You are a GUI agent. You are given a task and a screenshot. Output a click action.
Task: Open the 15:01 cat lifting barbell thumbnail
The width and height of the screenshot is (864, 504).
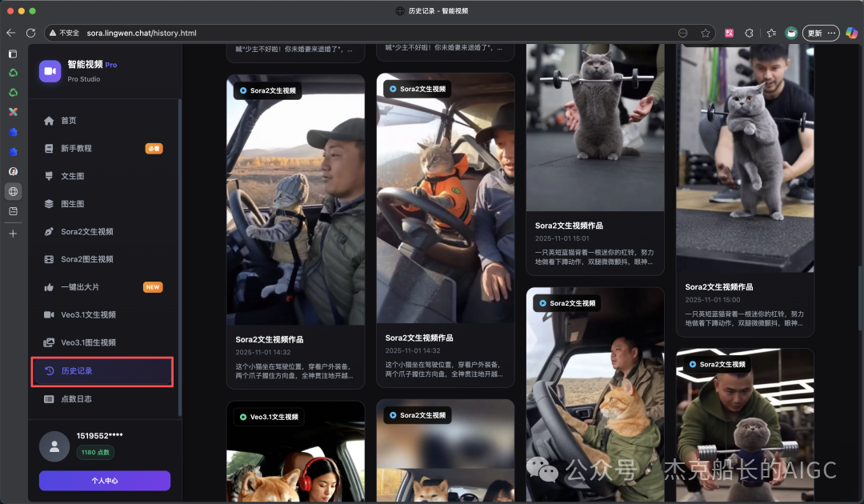[595, 128]
